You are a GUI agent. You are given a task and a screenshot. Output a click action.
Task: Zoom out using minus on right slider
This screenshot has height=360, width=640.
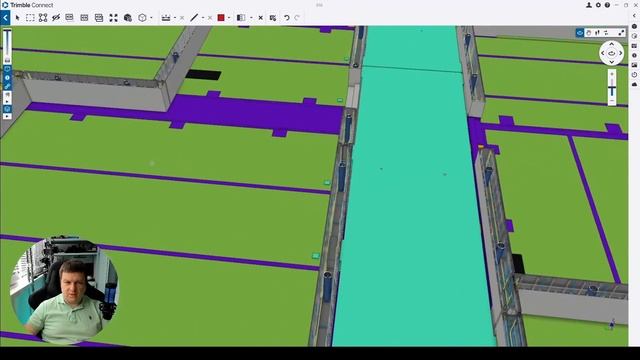612,101
